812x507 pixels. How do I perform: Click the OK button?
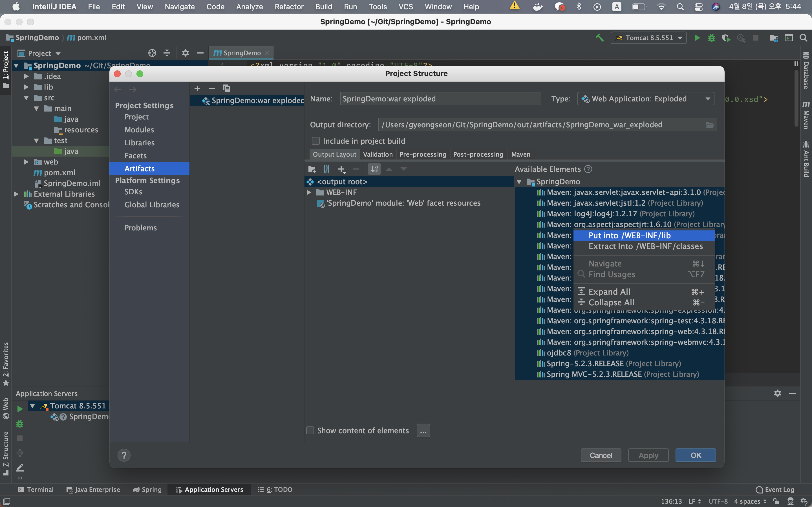click(695, 455)
